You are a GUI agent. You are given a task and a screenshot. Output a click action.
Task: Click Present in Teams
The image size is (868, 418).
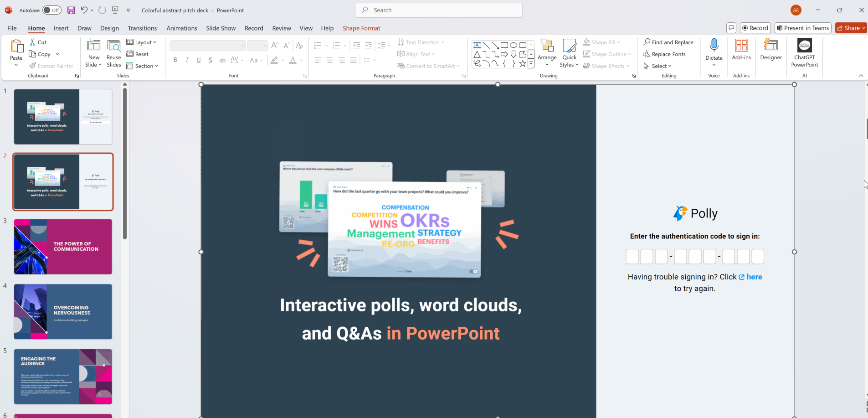(x=802, y=28)
